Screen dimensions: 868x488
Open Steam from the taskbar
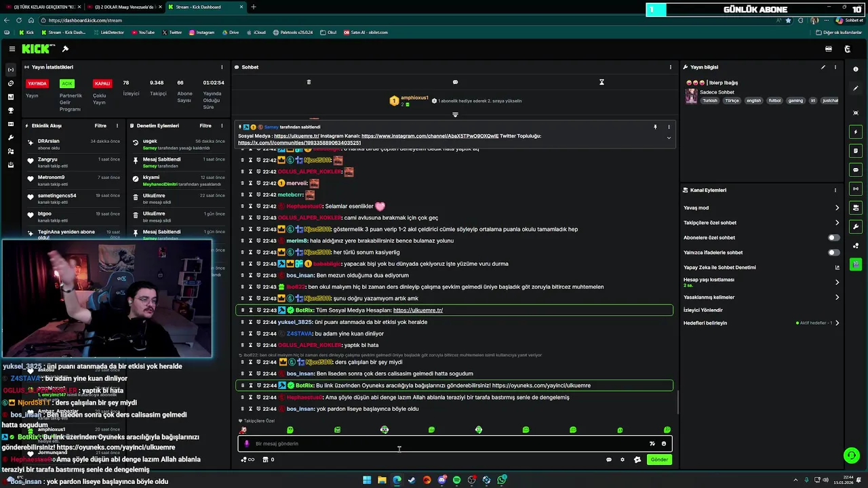click(x=412, y=480)
